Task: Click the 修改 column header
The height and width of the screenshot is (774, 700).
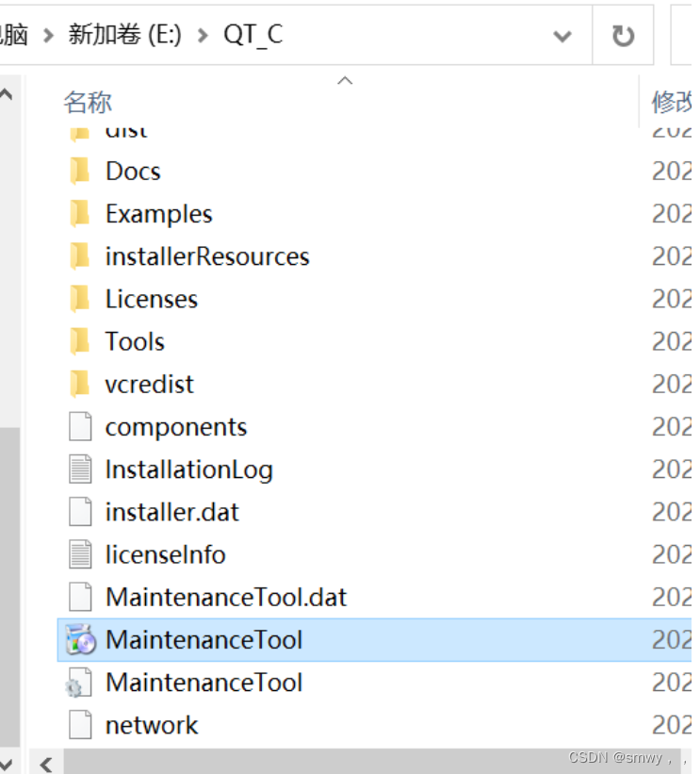Action: click(x=670, y=102)
